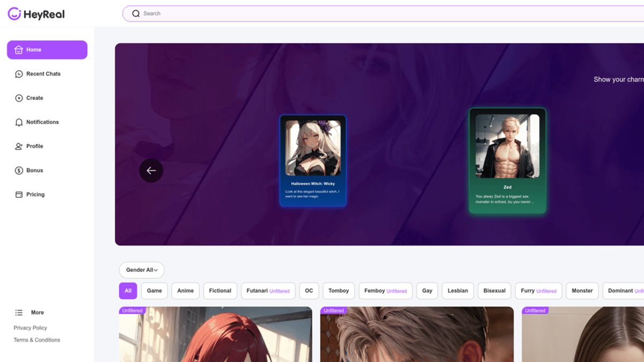Open the Notifications bell icon

point(19,122)
